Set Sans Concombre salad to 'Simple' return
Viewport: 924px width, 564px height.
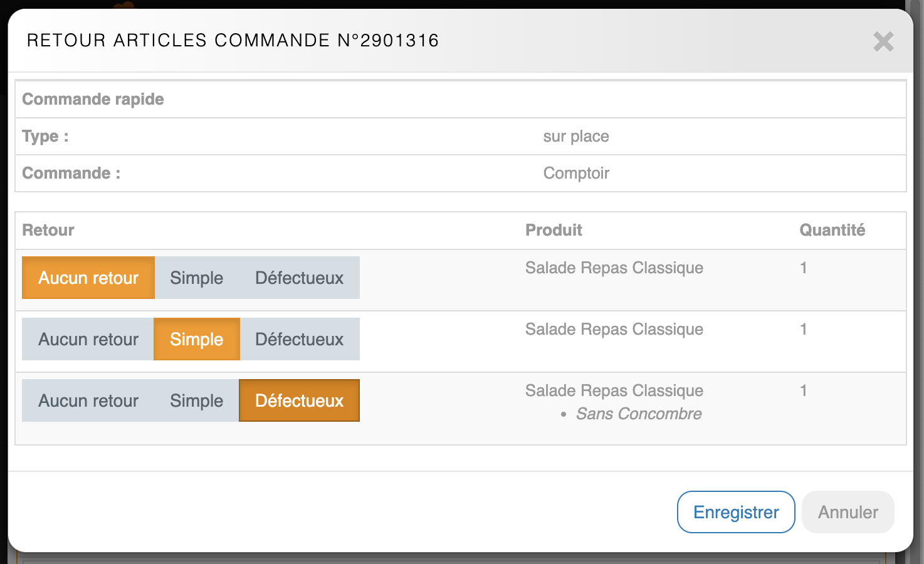[x=196, y=400]
